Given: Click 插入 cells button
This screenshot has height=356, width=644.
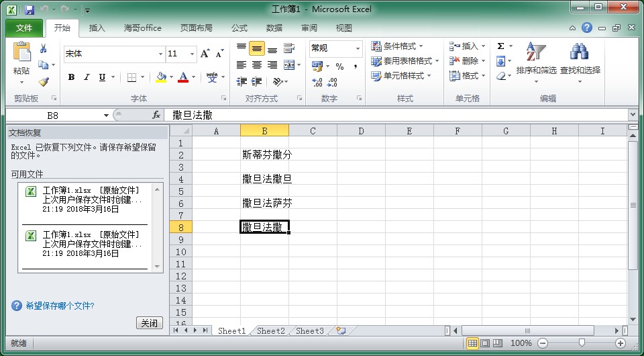Looking at the screenshot, I should (x=468, y=46).
